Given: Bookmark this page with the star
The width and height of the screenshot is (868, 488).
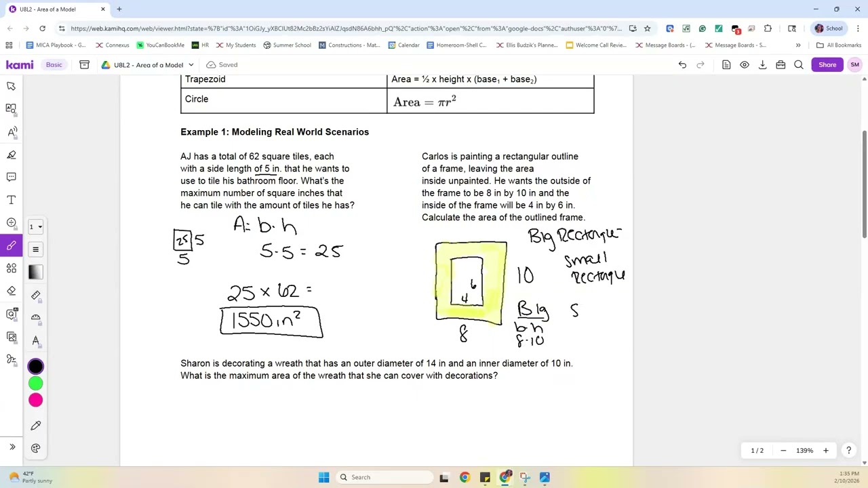Looking at the screenshot, I should [648, 28].
